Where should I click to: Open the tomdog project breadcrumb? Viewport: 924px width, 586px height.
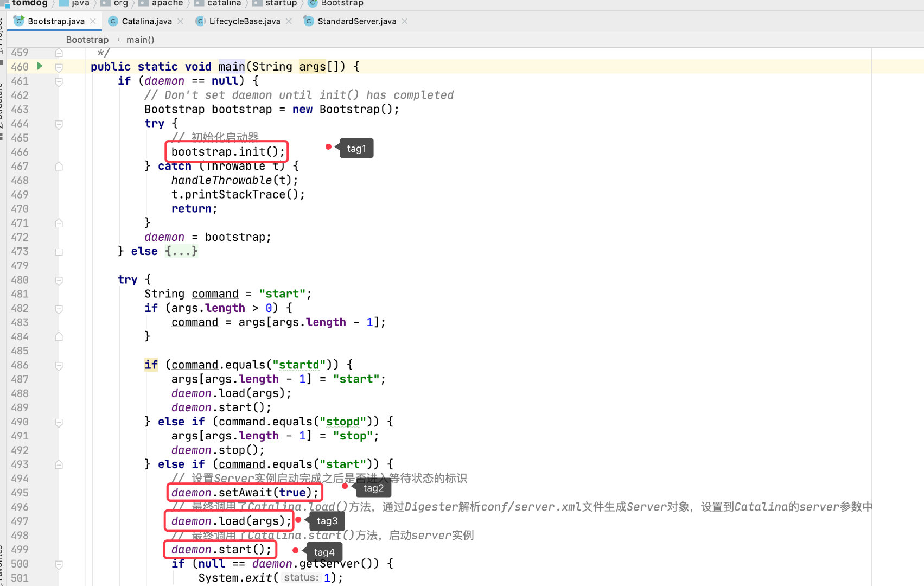pos(29,3)
